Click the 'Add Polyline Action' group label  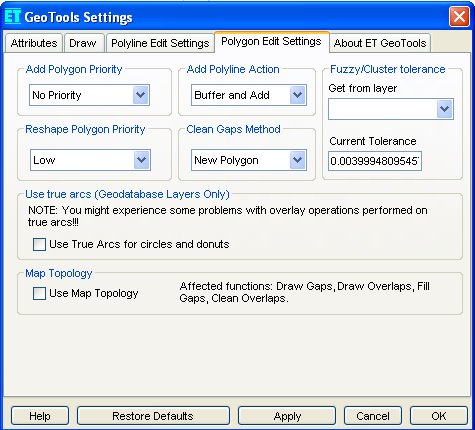pos(233,69)
